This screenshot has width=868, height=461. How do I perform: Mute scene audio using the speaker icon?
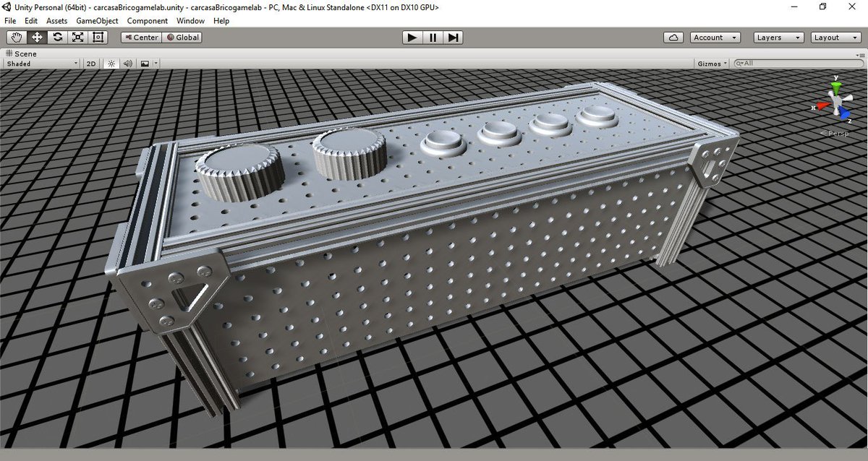click(x=127, y=64)
